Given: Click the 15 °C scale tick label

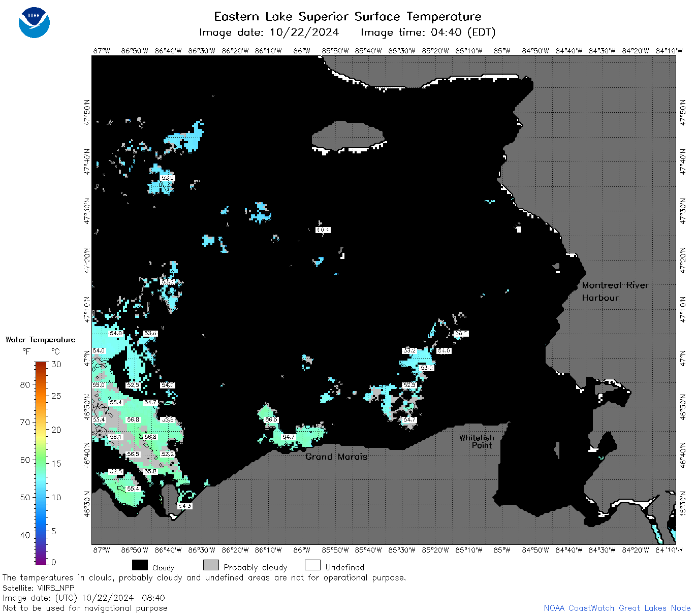Looking at the screenshot, I should [x=57, y=463].
